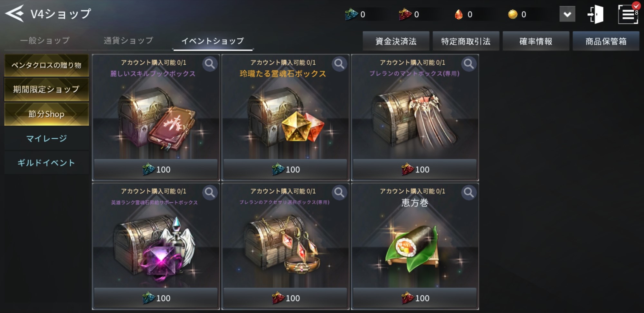Select イベントショップ tab
644x313 pixels.
[213, 41]
